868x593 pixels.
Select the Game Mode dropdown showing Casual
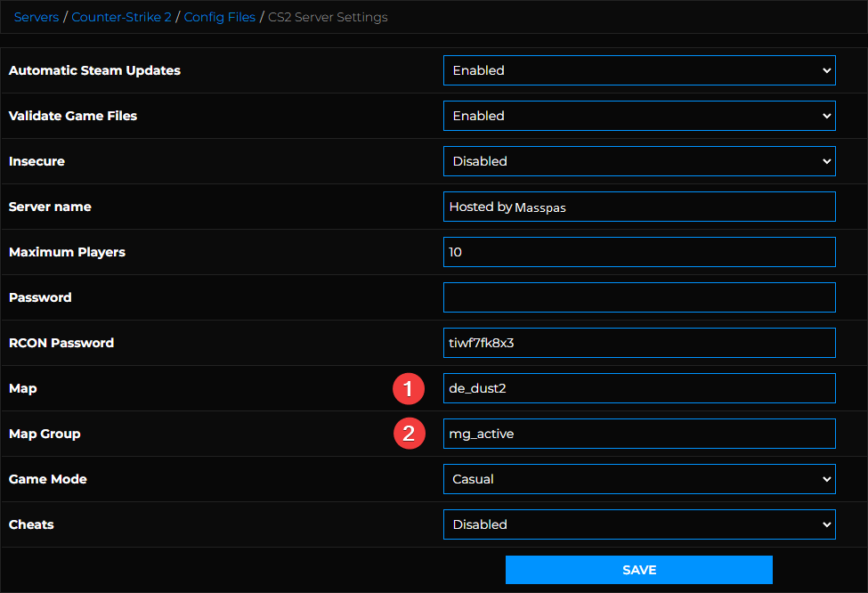(x=638, y=479)
